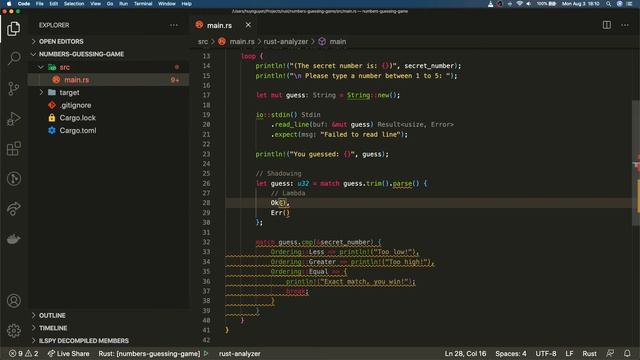The image size is (640, 360).
Task: Split the editor right
Action: click(607, 25)
